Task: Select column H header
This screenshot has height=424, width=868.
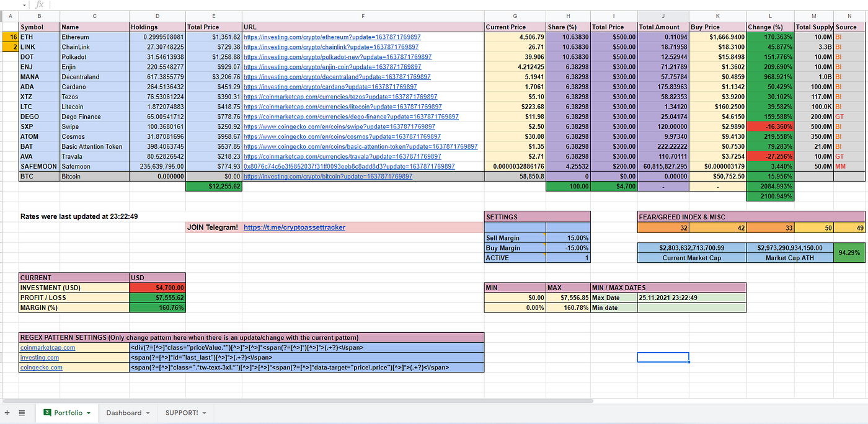Action: 568,16
